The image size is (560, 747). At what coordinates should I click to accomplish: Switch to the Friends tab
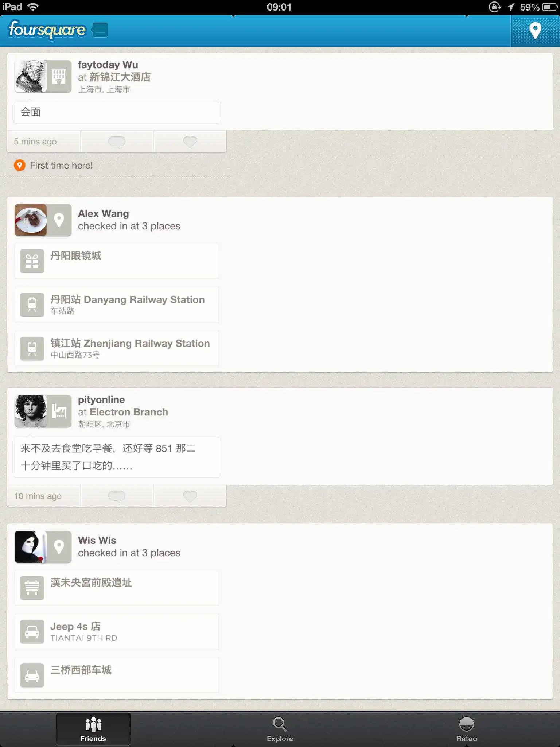click(93, 729)
